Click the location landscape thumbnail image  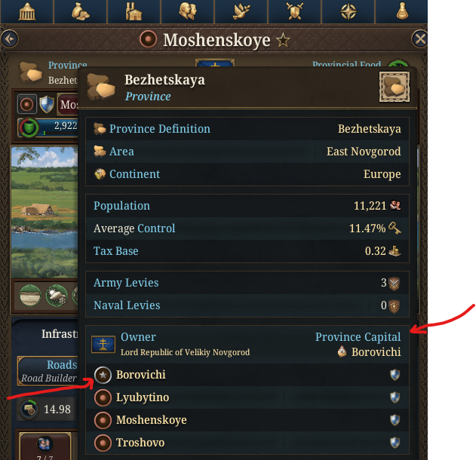point(45,212)
